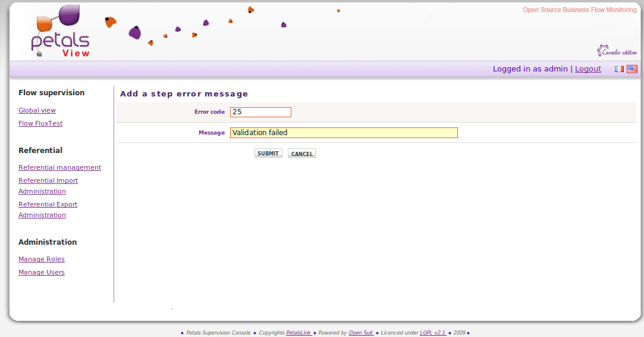The width and height of the screenshot is (644, 337).
Task: Select the US flag language icon
Action: [x=632, y=69]
